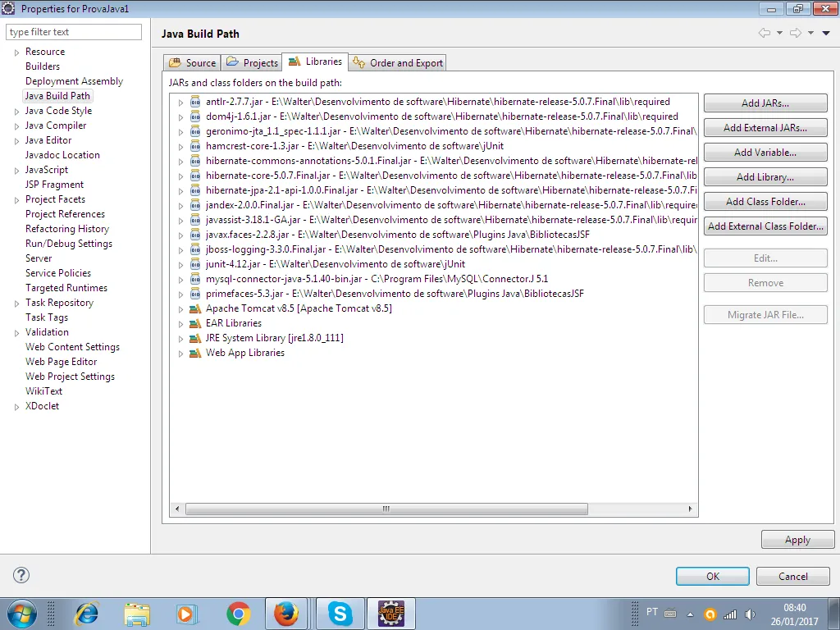Open Internet Explorer from the taskbar
Image resolution: width=840 pixels, height=630 pixels.
click(87, 614)
